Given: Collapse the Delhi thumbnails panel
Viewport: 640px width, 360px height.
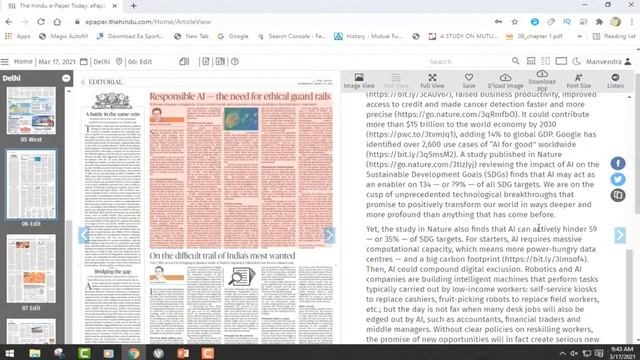Looking at the screenshot, I should point(66,78).
